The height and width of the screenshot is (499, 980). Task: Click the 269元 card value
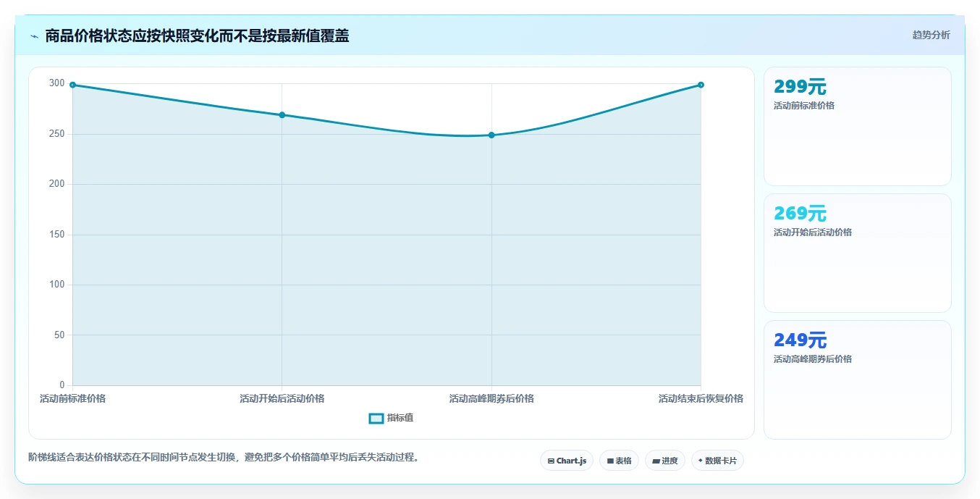coord(800,214)
